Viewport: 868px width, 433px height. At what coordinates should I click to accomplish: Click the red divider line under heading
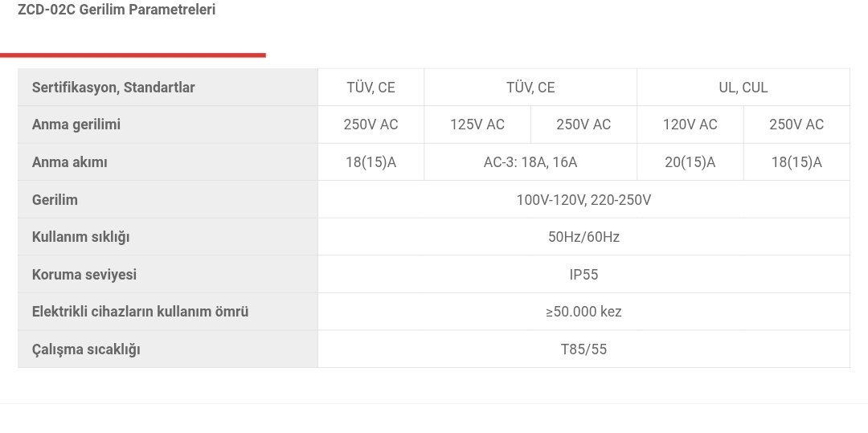pyautogui.click(x=133, y=55)
